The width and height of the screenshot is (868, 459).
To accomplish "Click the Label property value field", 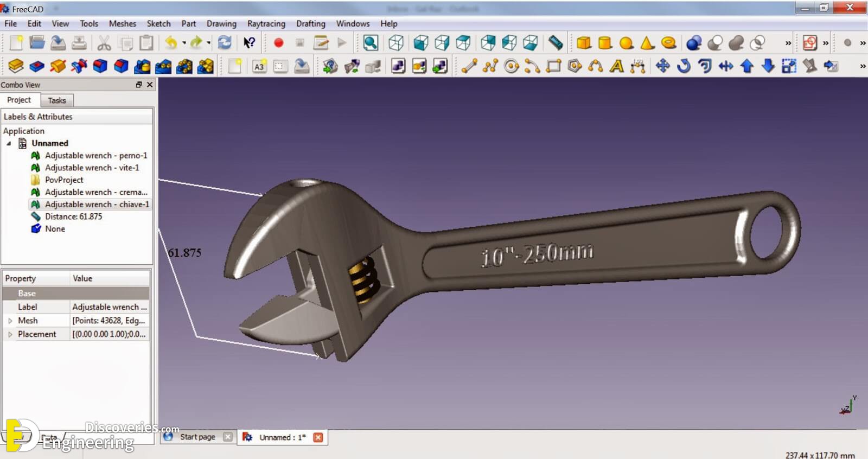I will [x=110, y=307].
